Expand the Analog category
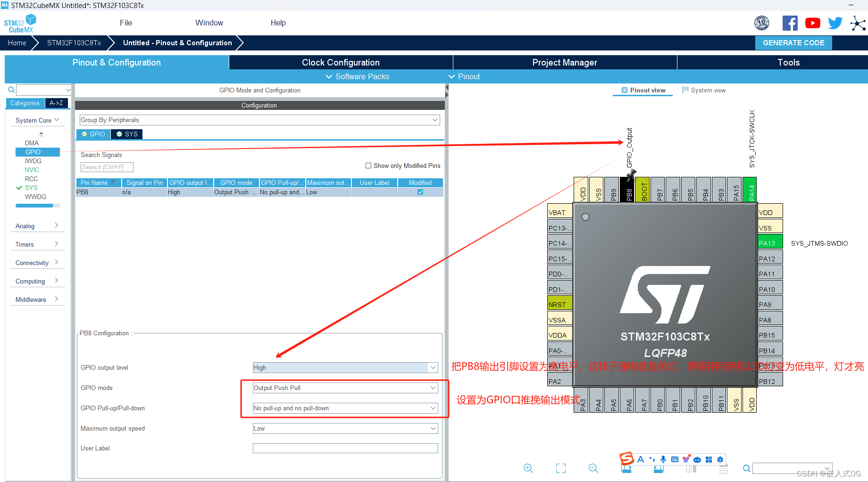Screen dimensions: 868x482 37,226
